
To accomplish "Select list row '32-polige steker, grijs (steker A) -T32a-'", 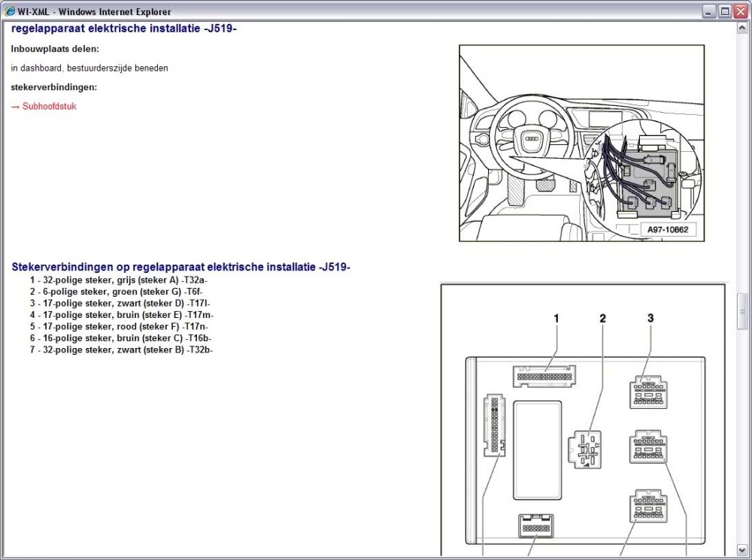I will pyautogui.click(x=119, y=280).
